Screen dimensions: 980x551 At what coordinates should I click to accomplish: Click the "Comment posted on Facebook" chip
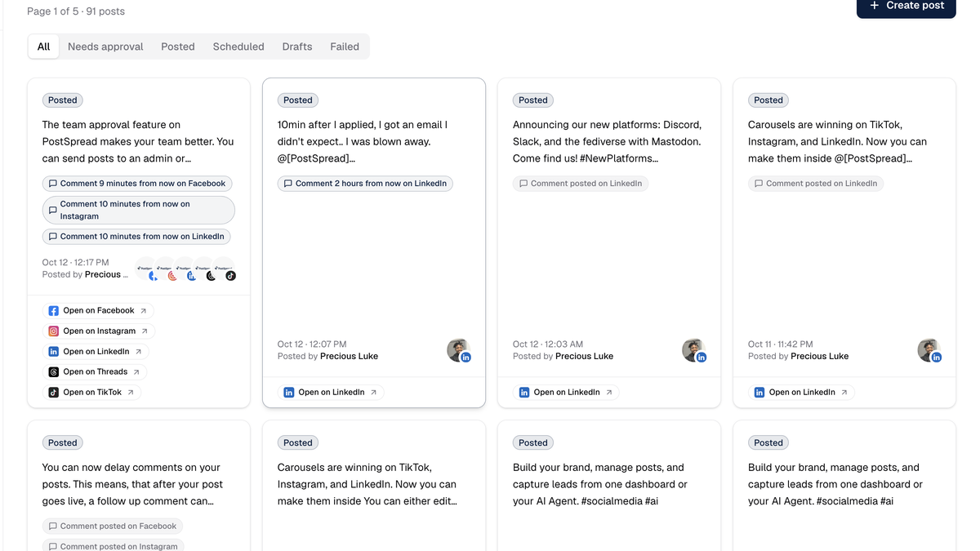(113, 527)
